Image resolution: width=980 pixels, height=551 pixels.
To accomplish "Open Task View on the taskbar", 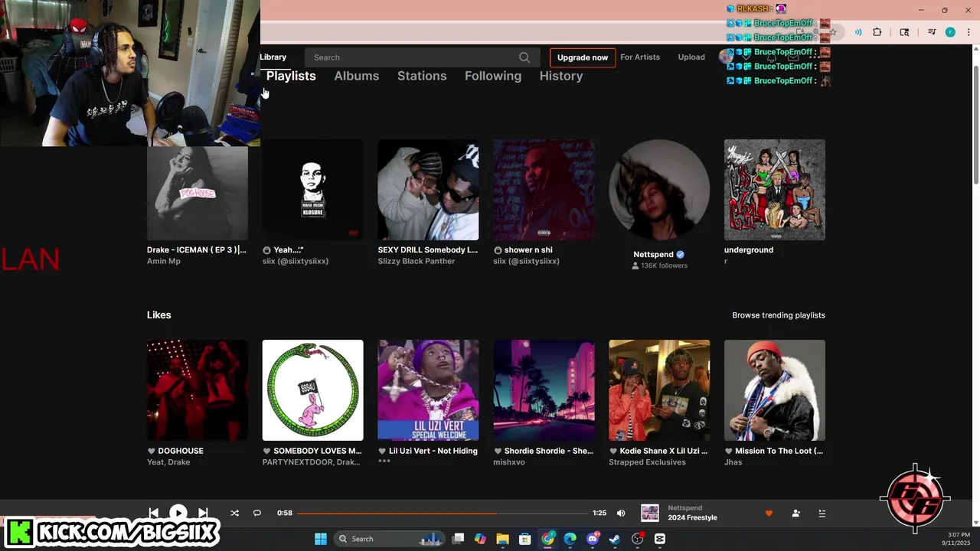I will 458,539.
